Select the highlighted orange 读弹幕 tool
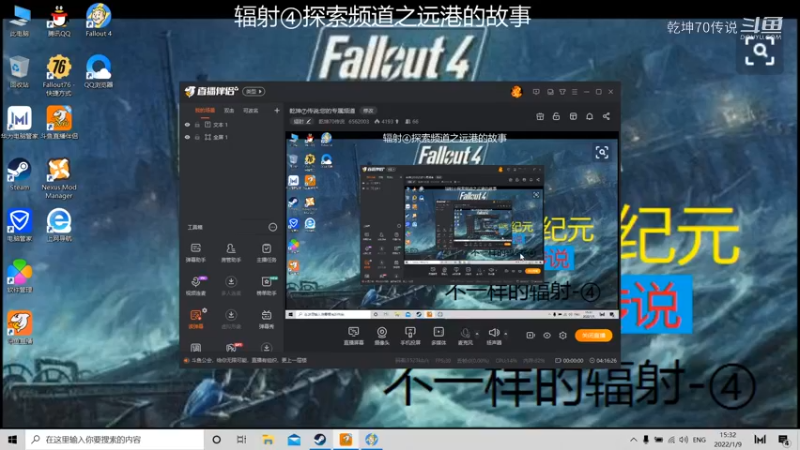 pyautogui.click(x=195, y=319)
